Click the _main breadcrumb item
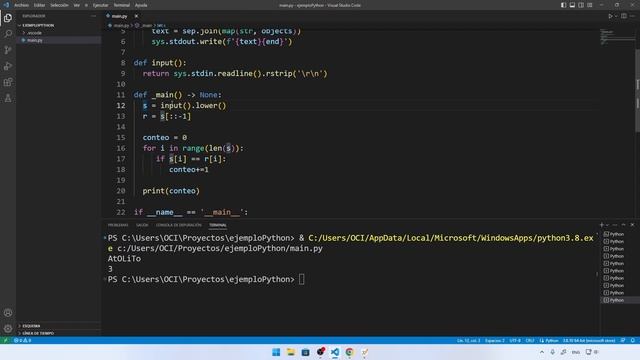Screen dimensions: 640x360 pos(147,25)
